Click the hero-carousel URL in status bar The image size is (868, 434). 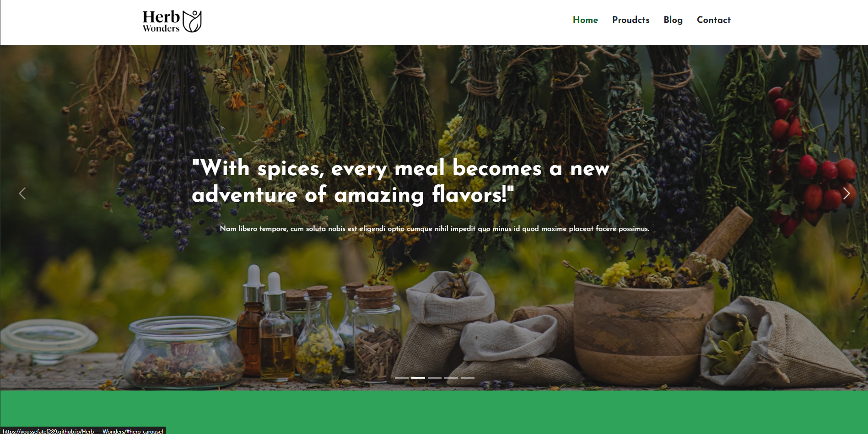[x=83, y=431]
